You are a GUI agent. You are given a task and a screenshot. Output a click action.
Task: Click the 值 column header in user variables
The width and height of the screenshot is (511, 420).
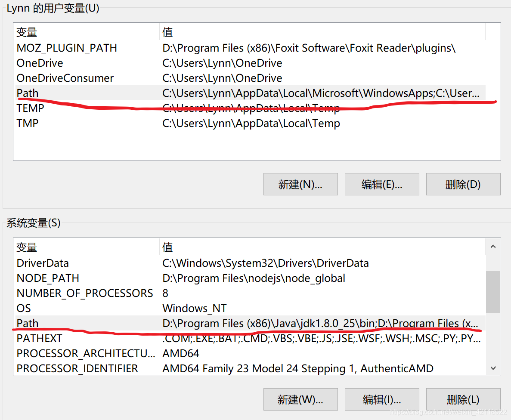pos(322,32)
